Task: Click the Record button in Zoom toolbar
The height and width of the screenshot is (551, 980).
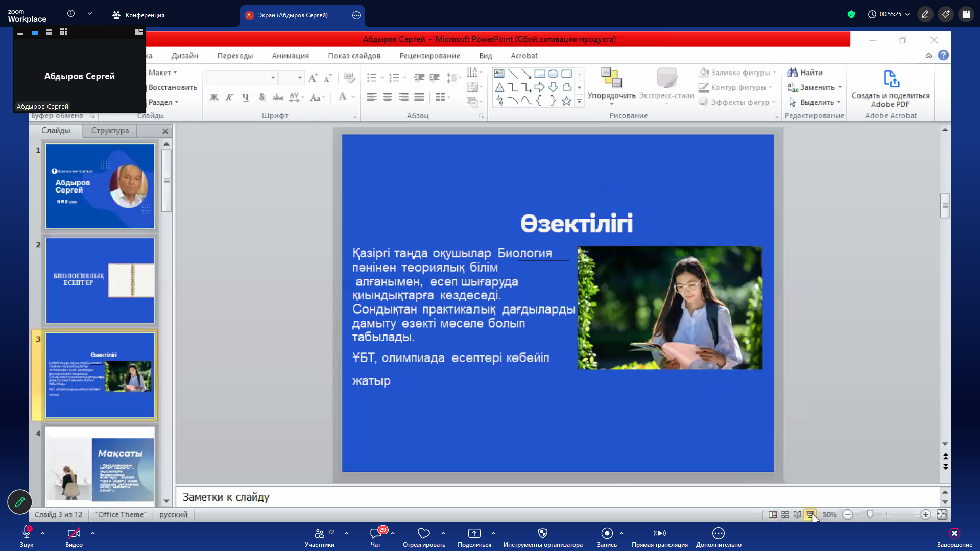Action: pos(607,534)
